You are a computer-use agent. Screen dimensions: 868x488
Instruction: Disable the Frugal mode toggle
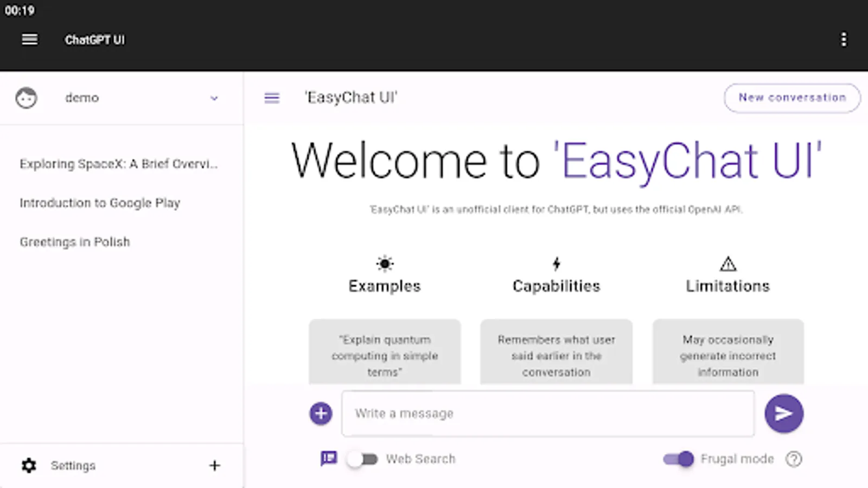(x=679, y=459)
